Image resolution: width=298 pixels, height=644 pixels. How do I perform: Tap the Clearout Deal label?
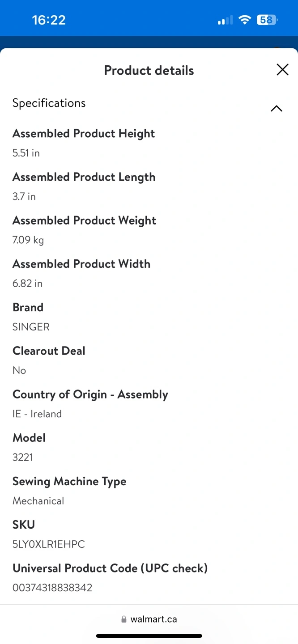[49, 351]
